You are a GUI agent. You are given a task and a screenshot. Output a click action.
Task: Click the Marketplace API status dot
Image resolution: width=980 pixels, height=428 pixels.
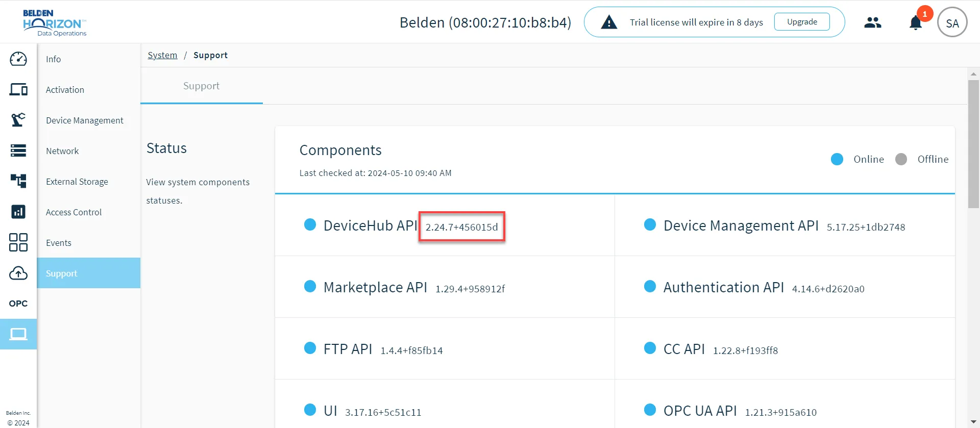point(310,286)
